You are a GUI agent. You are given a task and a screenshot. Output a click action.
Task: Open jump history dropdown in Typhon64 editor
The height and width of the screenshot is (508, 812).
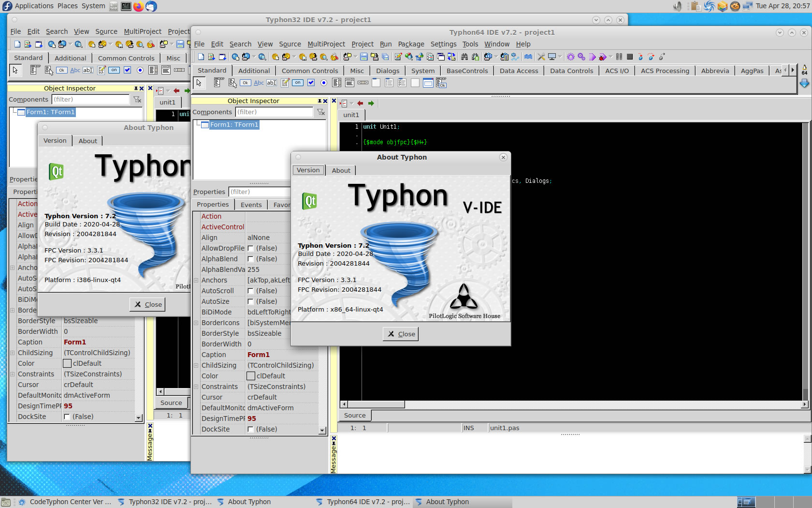tap(352, 104)
